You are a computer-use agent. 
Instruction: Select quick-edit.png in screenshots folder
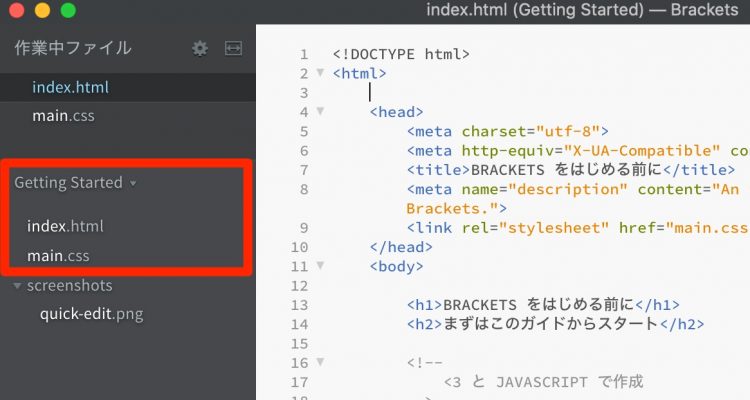tap(91, 314)
